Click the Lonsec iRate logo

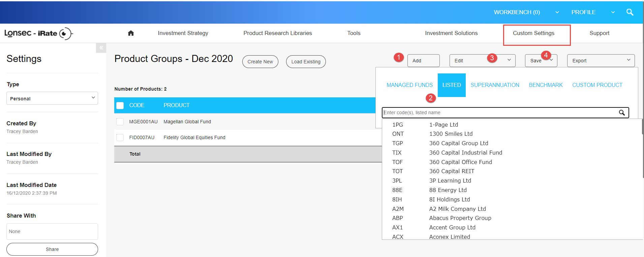38,33
